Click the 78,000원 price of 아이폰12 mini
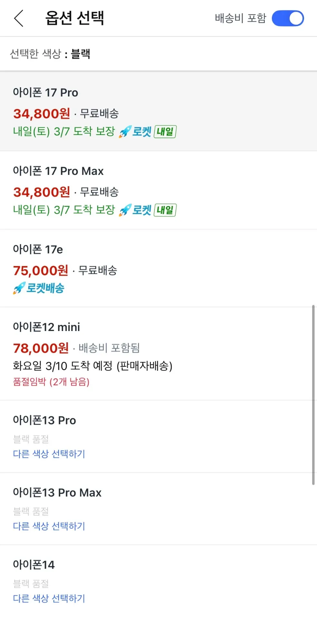 41,348
